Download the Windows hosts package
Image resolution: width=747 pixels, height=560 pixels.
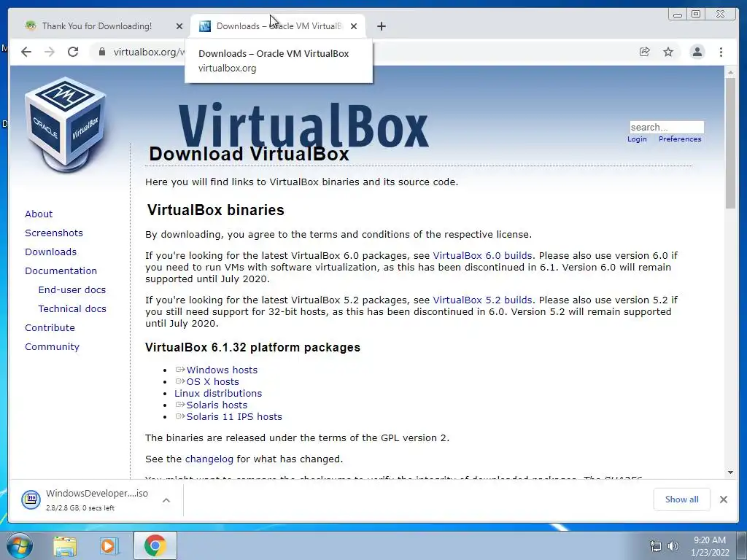coord(222,370)
